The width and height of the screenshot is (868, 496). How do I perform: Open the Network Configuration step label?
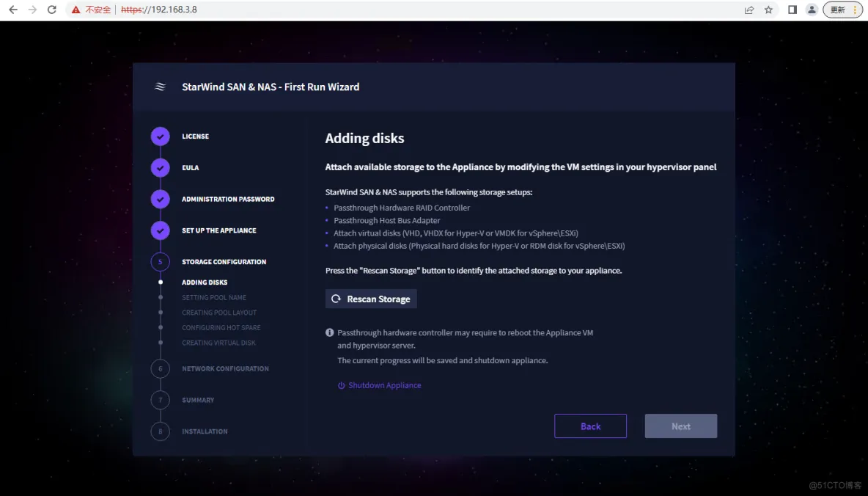pos(225,368)
